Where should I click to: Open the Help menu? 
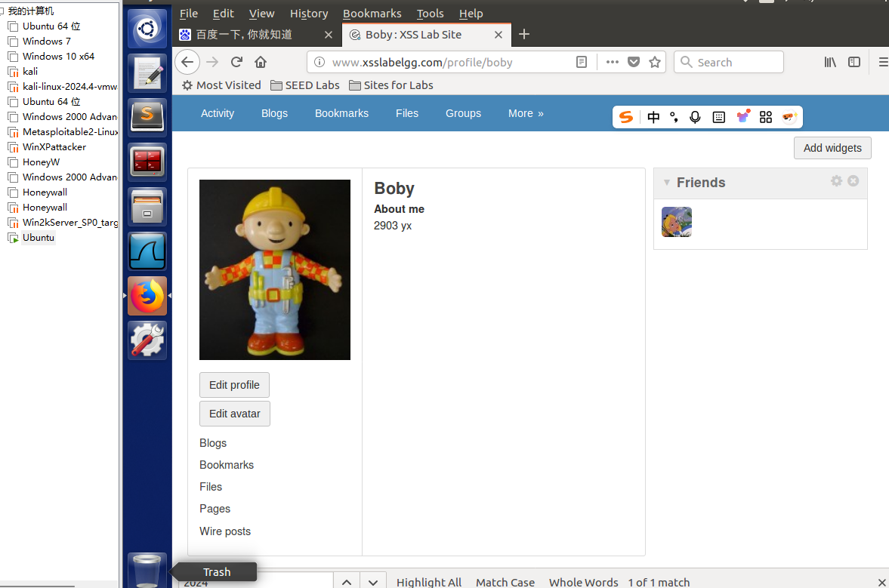coord(471,14)
